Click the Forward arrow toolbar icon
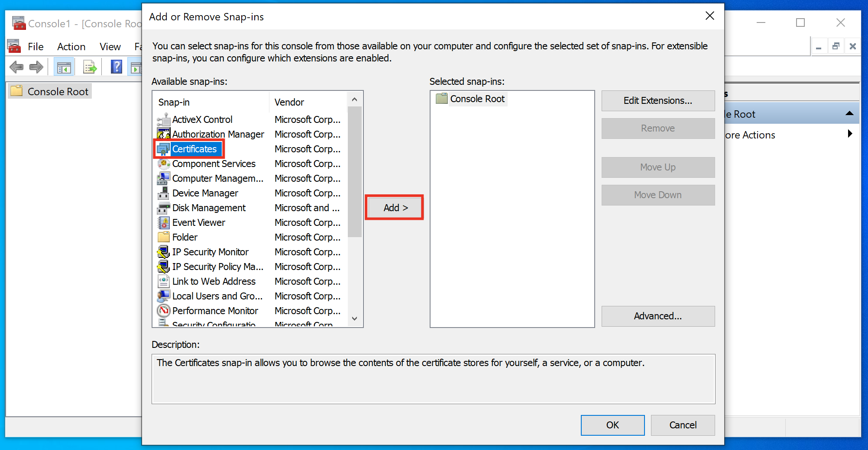This screenshot has height=450, width=868. coord(36,67)
